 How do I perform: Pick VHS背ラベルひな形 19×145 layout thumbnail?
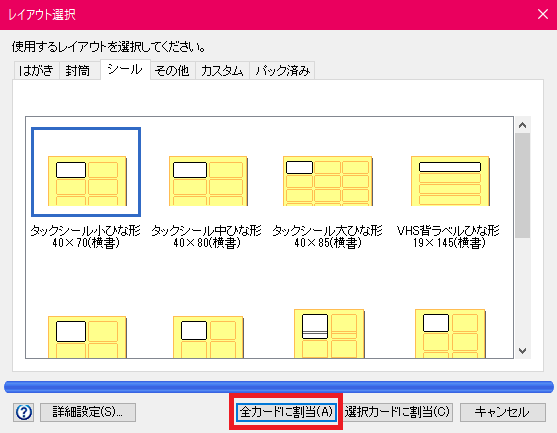450,181
